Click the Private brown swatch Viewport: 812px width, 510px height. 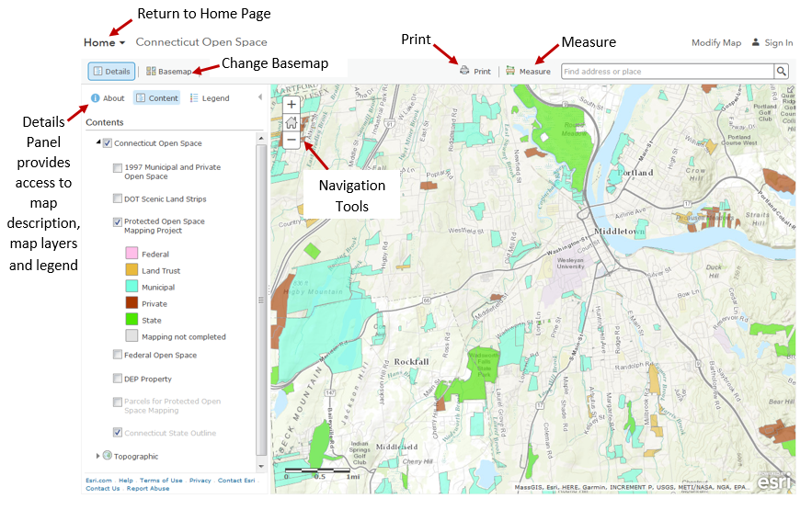point(132,302)
